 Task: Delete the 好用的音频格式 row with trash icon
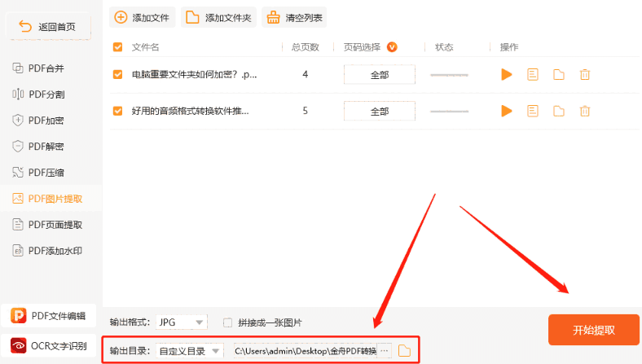(x=585, y=111)
